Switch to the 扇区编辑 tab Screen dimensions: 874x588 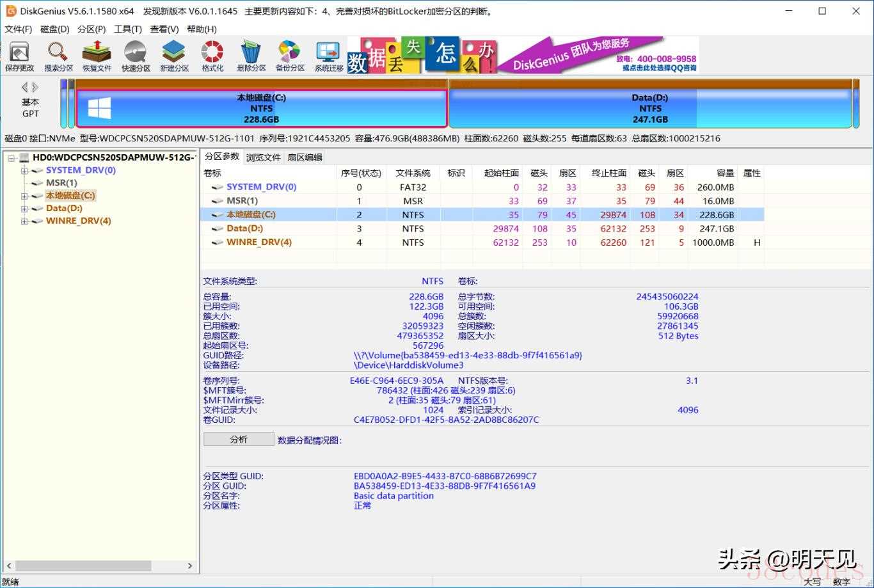[x=305, y=157]
